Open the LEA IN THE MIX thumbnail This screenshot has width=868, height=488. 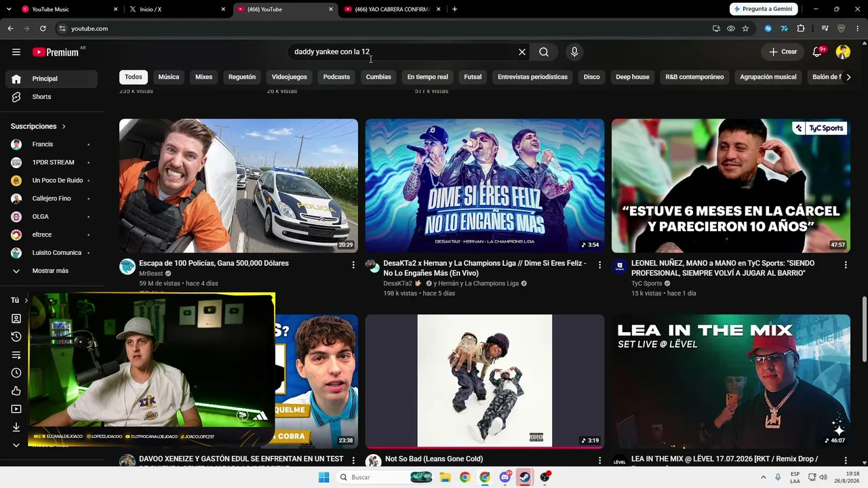[731, 381]
